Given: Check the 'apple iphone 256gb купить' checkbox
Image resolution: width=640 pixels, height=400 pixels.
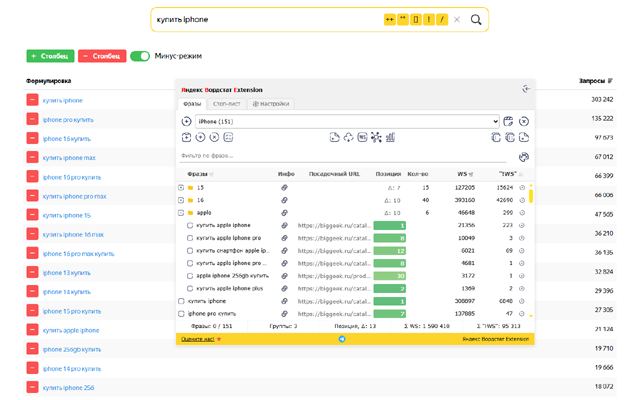Looking at the screenshot, I should click(x=190, y=276).
